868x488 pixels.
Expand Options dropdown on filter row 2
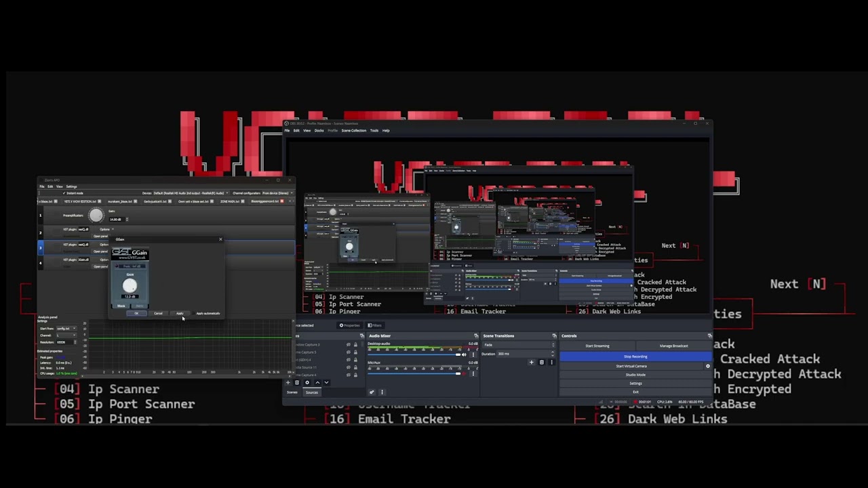coord(105,229)
